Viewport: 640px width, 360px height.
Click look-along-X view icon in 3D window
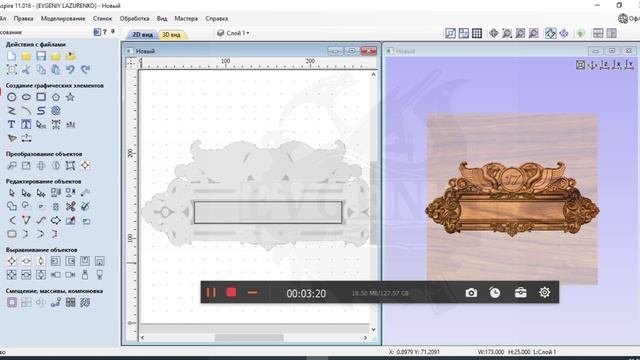617,64
